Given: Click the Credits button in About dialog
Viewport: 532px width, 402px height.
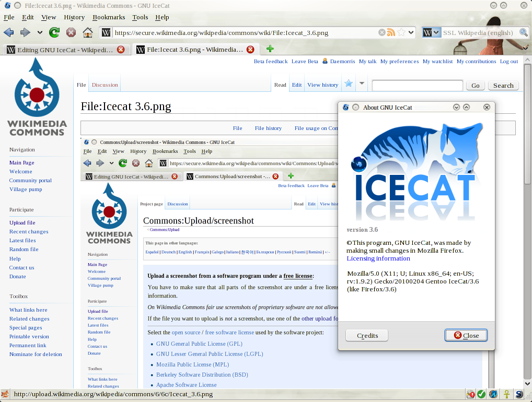Looking at the screenshot, I should tap(367, 335).
